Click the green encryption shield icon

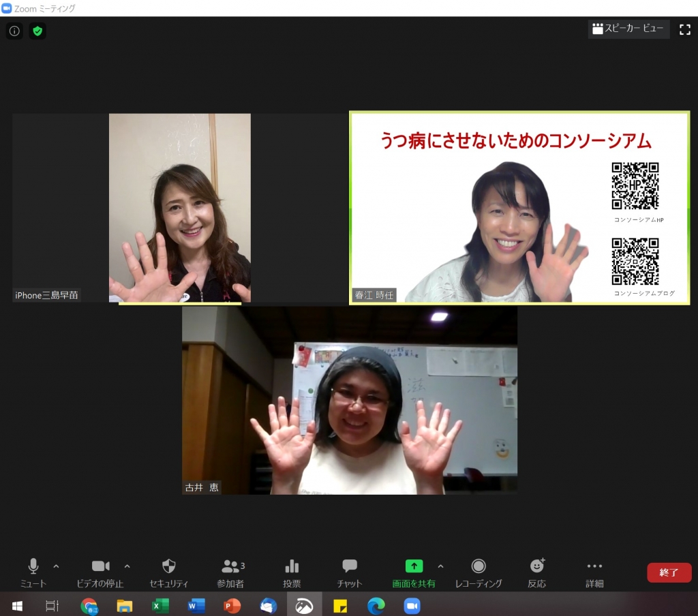[x=37, y=31]
